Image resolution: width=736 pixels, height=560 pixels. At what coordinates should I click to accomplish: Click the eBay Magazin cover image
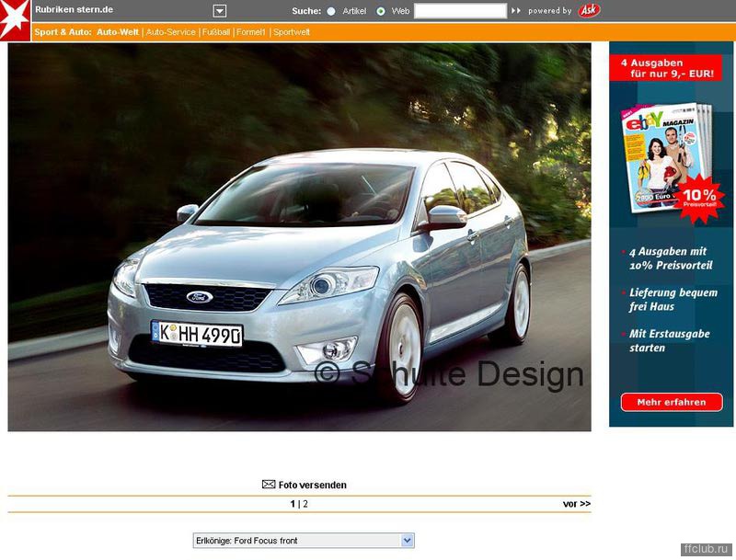[x=664, y=157]
